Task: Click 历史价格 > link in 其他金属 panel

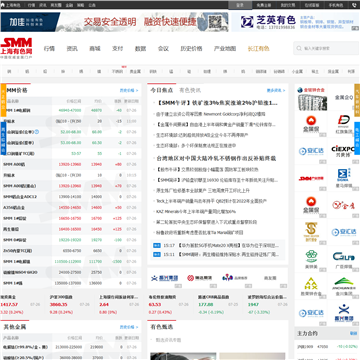Action: 129,327
